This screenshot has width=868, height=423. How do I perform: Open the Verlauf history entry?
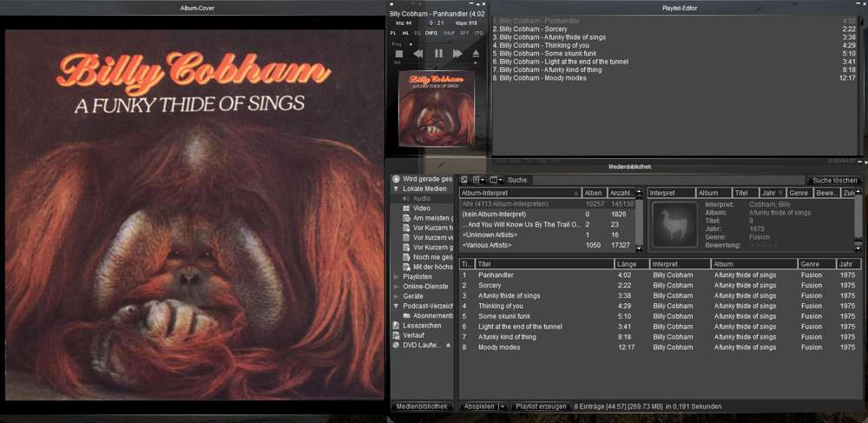pos(415,335)
